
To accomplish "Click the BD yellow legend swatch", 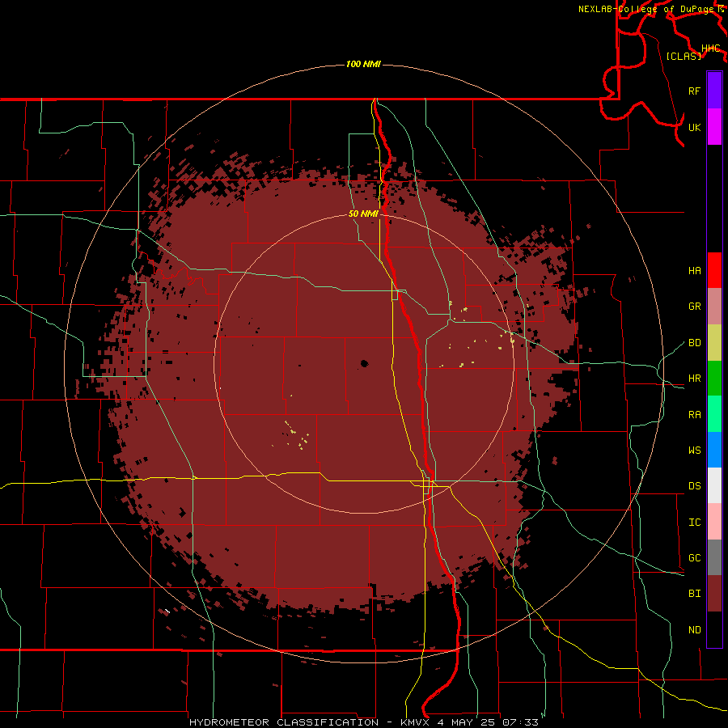I will [714, 343].
